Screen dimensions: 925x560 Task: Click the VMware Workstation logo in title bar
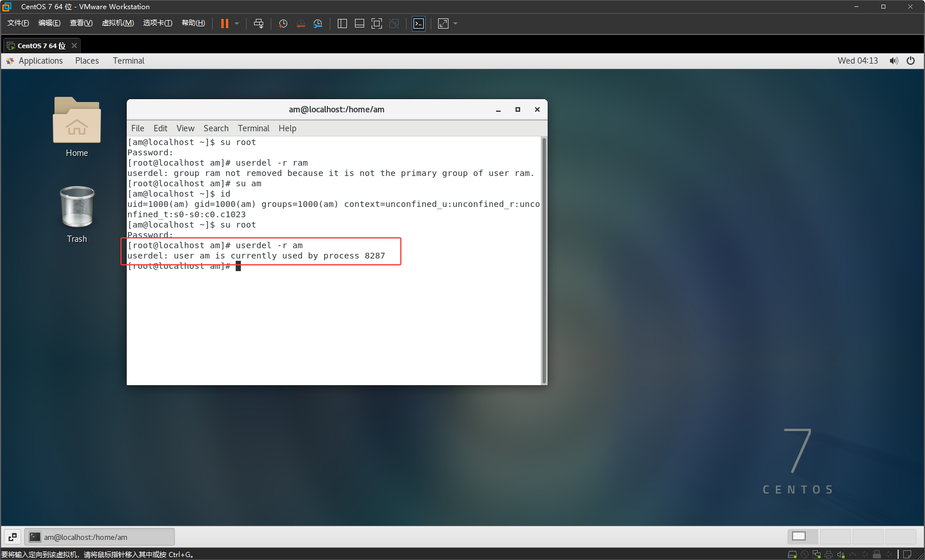tap(7, 6)
